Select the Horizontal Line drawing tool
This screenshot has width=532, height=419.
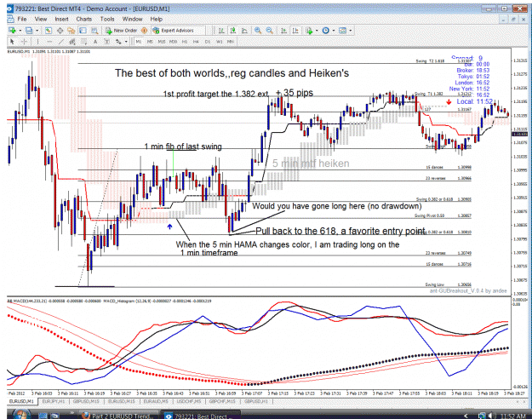pyautogui.click(x=49, y=42)
